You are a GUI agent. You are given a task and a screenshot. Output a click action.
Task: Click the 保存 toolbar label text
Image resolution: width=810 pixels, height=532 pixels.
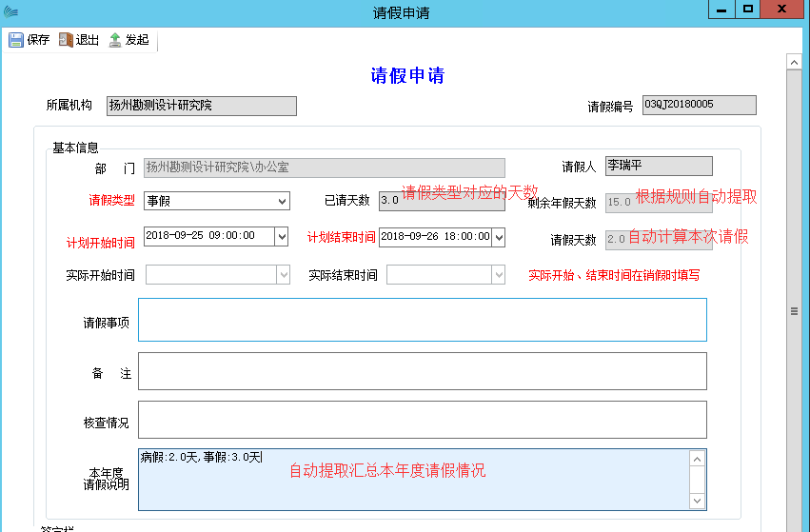tap(38, 40)
